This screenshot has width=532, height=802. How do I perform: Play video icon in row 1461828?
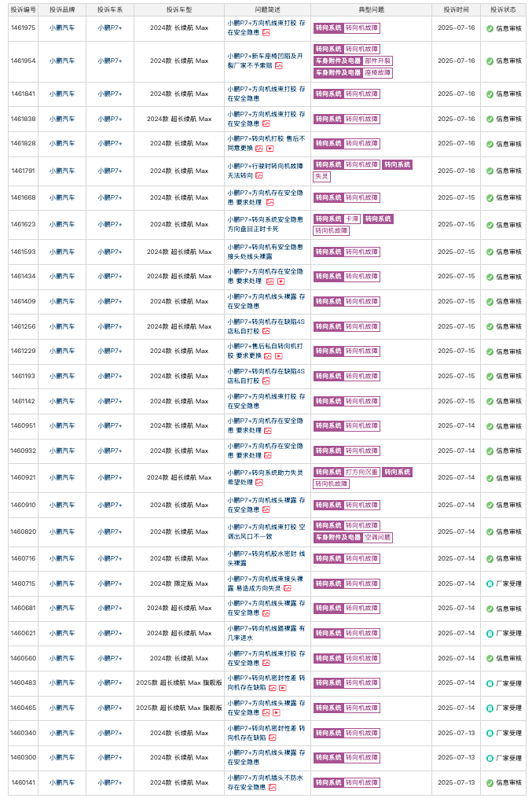[x=270, y=149]
